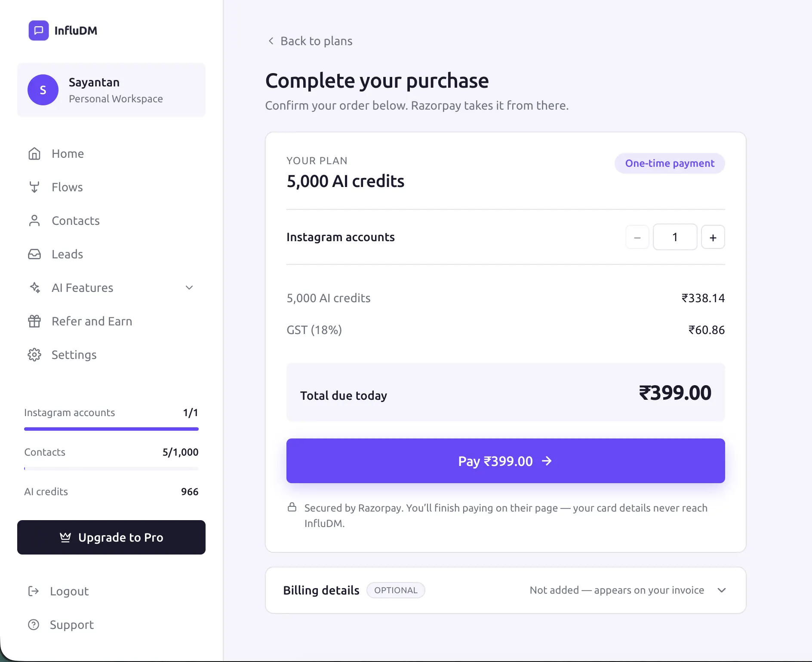Click the Settings gear icon
The image size is (812, 662).
click(34, 355)
